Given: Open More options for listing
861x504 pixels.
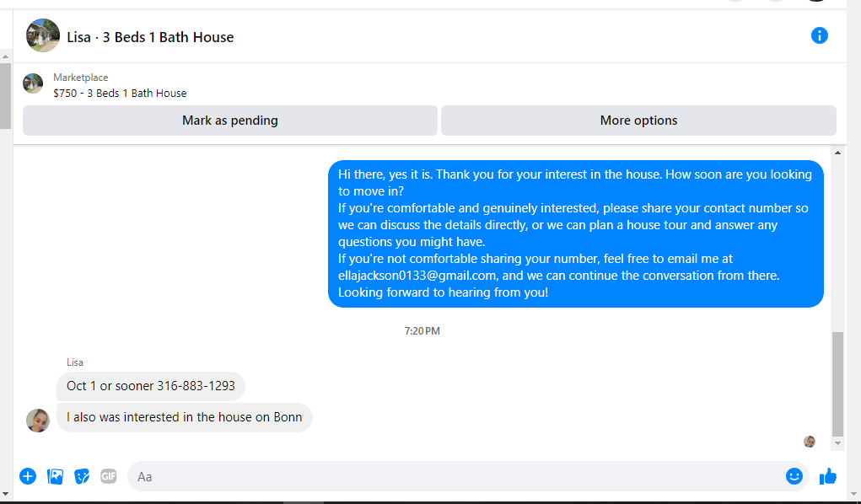Looking at the screenshot, I should coord(638,121).
